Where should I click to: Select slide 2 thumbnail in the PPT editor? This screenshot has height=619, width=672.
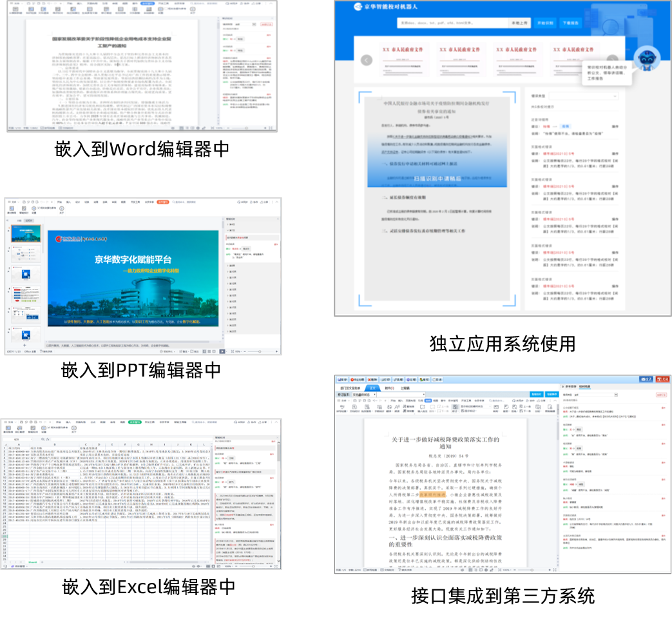pyautogui.click(x=26, y=254)
